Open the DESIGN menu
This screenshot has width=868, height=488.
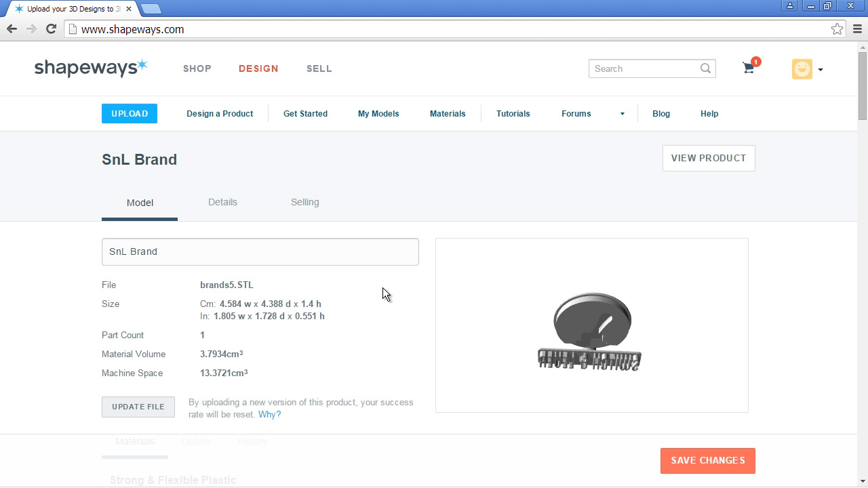pyautogui.click(x=258, y=68)
